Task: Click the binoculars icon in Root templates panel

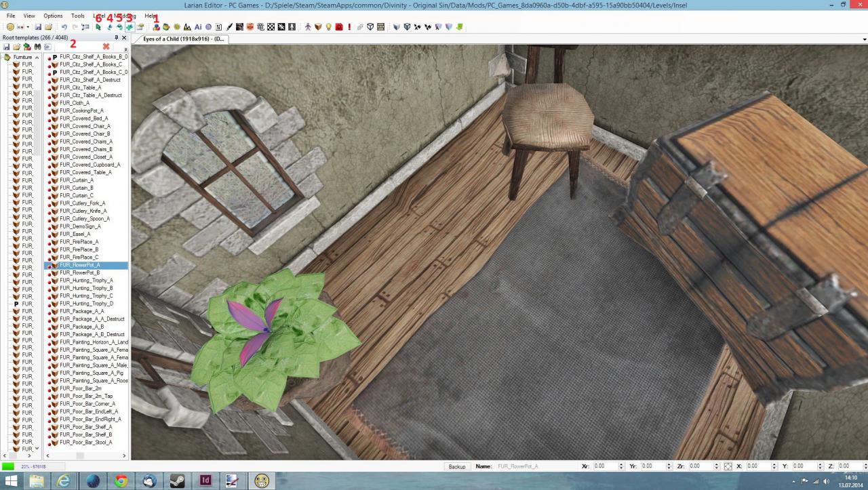Action: [x=38, y=47]
